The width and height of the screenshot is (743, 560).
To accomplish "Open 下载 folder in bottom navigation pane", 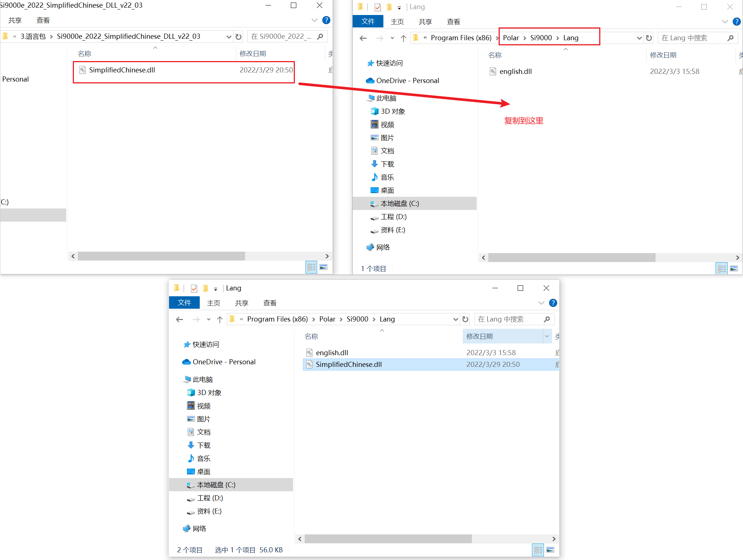I will click(x=203, y=445).
